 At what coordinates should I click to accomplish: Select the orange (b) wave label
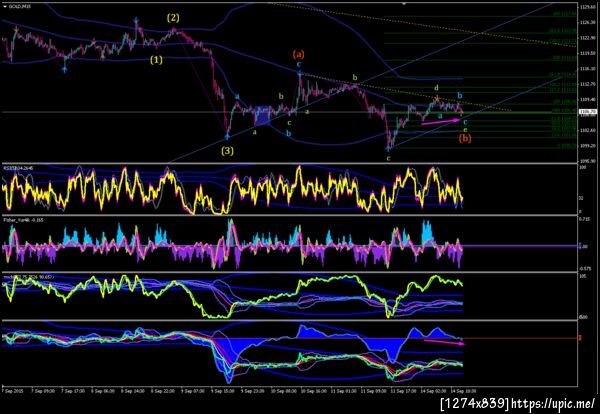[465, 138]
